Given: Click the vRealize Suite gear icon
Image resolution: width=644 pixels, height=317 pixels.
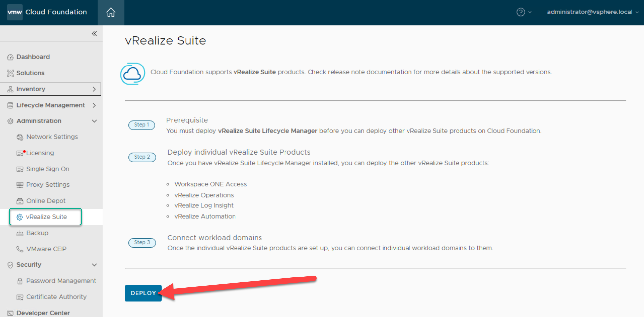Looking at the screenshot, I should pyautogui.click(x=20, y=217).
